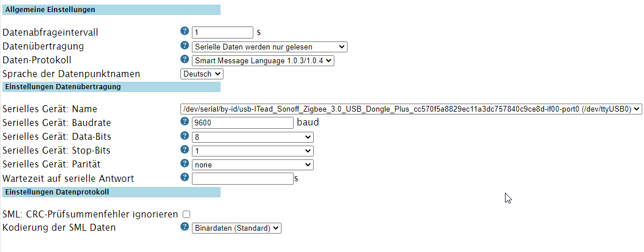Open Kodierung der SML Daten dropdown
Screen dimensions: 644x252
coord(236,228)
